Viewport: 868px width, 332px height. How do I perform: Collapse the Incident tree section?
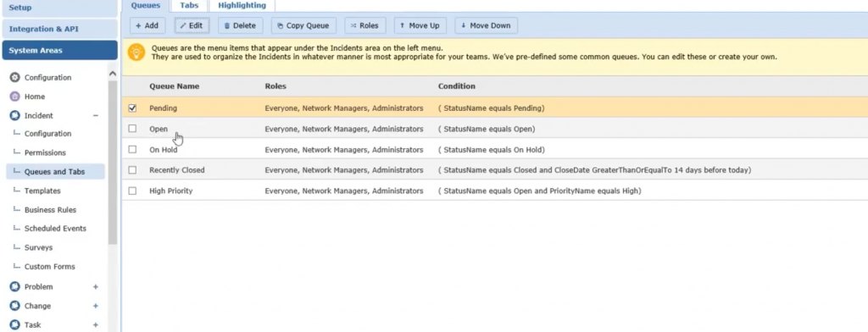[95, 116]
